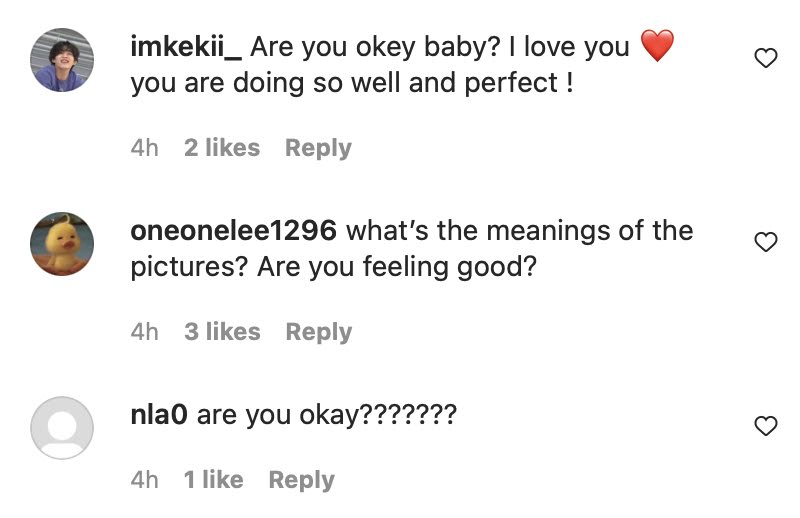Reply to oneonelee1296's comment

pos(318,332)
